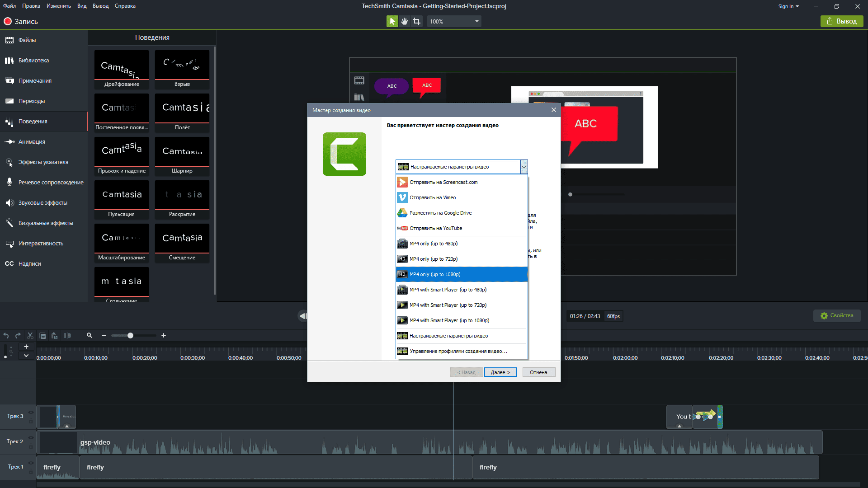Zoom out timeline with minus icon
This screenshot has width=868, height=488.
pyautogui.click(x=104, y=335)
